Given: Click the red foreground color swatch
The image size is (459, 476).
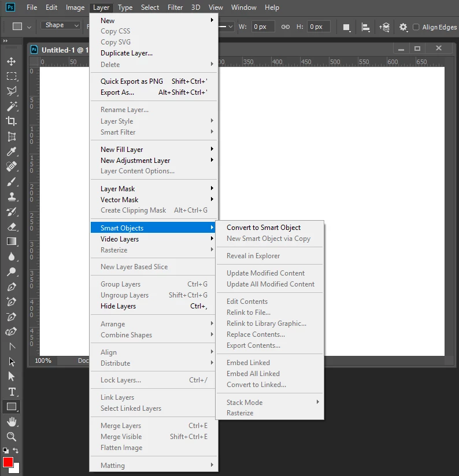Looking at the screenshot, I should coord(8,462).
